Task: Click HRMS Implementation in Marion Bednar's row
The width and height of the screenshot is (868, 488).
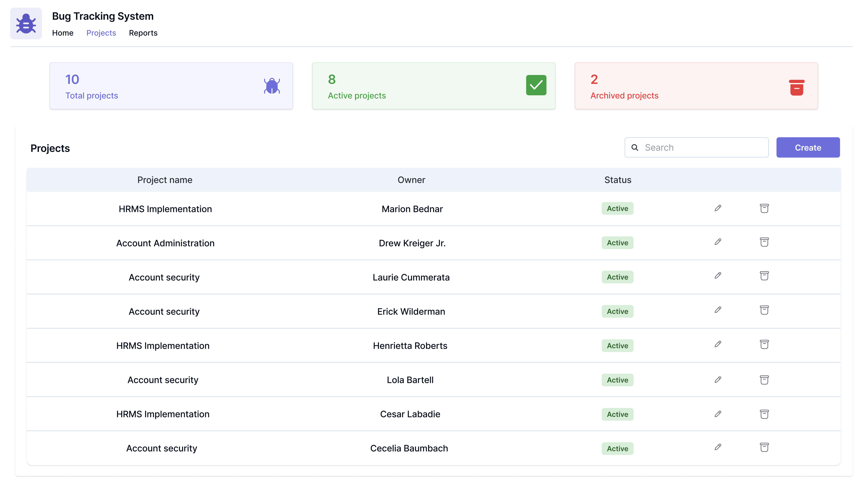Action: [165, 209]
